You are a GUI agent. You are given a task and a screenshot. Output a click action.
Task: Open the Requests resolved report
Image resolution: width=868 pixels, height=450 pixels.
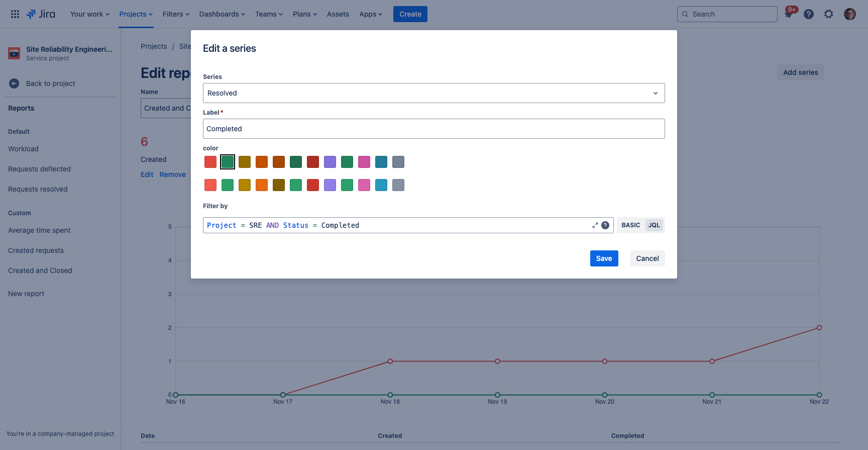click(38, 189)
